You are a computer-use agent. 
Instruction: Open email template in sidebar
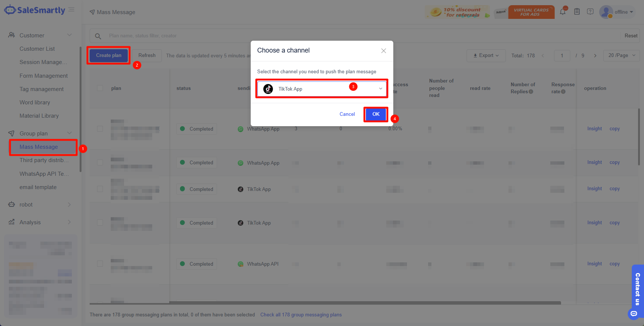tap(38, 187)
